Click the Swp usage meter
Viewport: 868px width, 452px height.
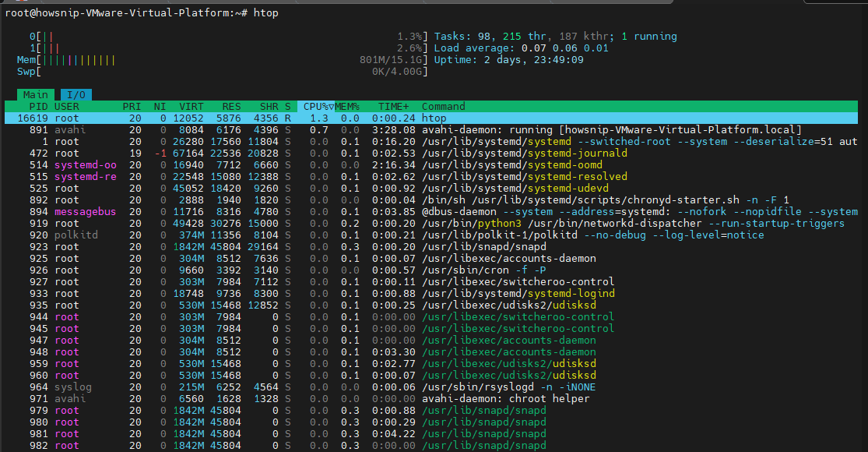[222, 72]
